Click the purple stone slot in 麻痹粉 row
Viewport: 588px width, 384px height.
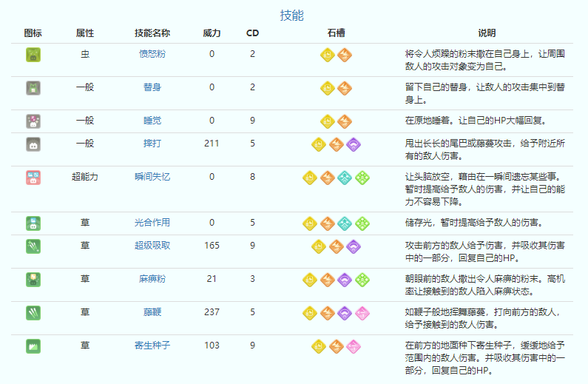345,280
